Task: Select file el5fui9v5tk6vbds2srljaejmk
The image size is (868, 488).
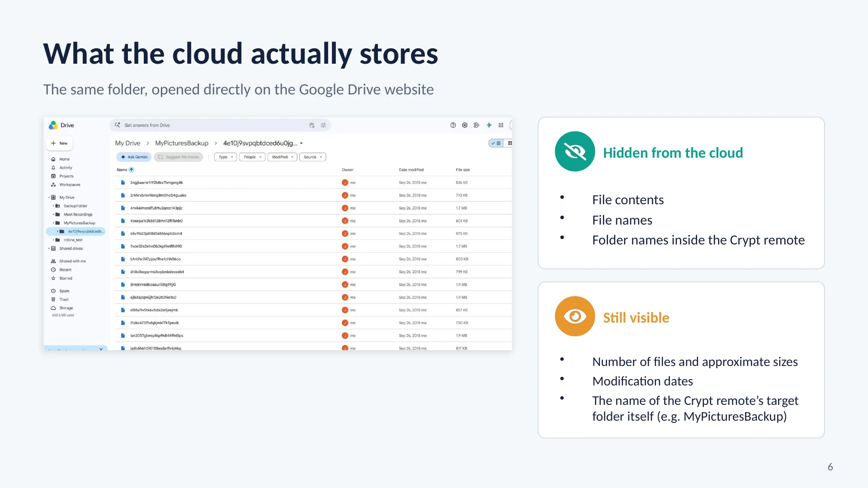Action: [154, 310]
